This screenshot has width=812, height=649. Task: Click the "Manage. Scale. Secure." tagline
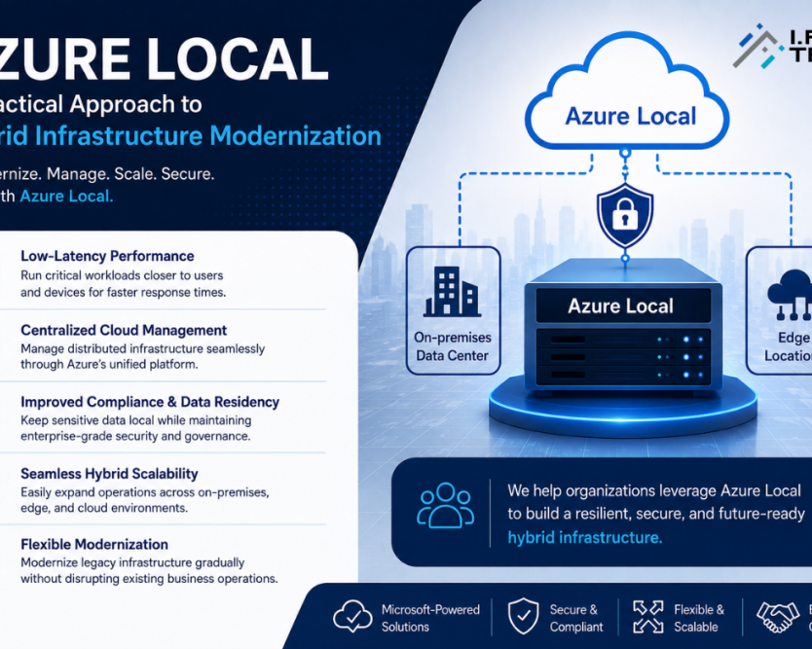point(130,173)
